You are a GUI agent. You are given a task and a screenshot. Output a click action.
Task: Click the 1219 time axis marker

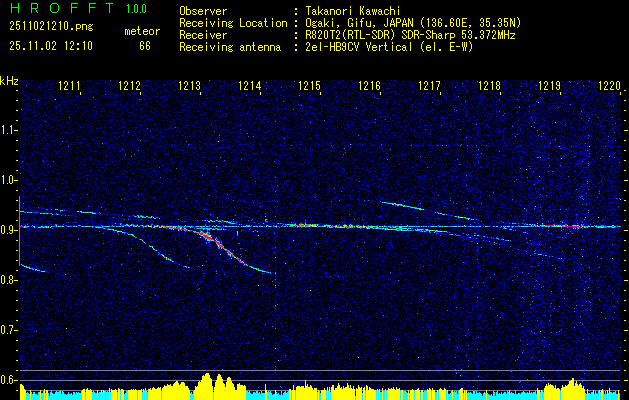click(549, 85)
